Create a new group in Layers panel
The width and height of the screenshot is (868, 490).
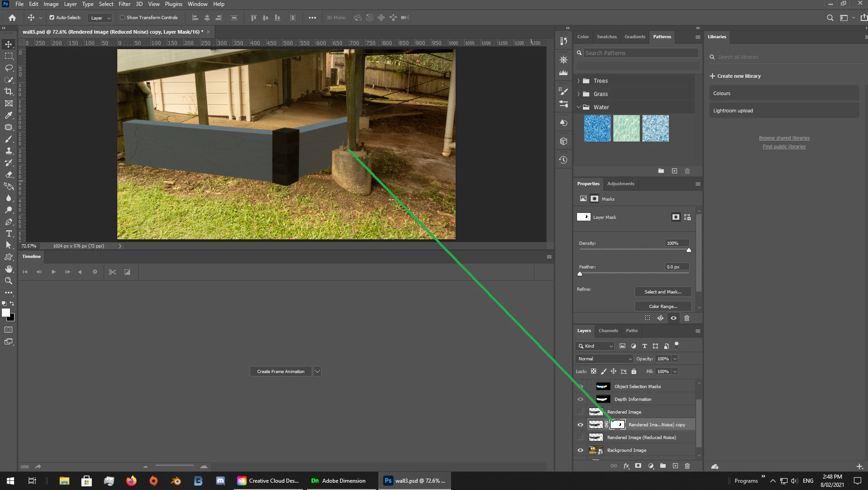coord(663,466)
